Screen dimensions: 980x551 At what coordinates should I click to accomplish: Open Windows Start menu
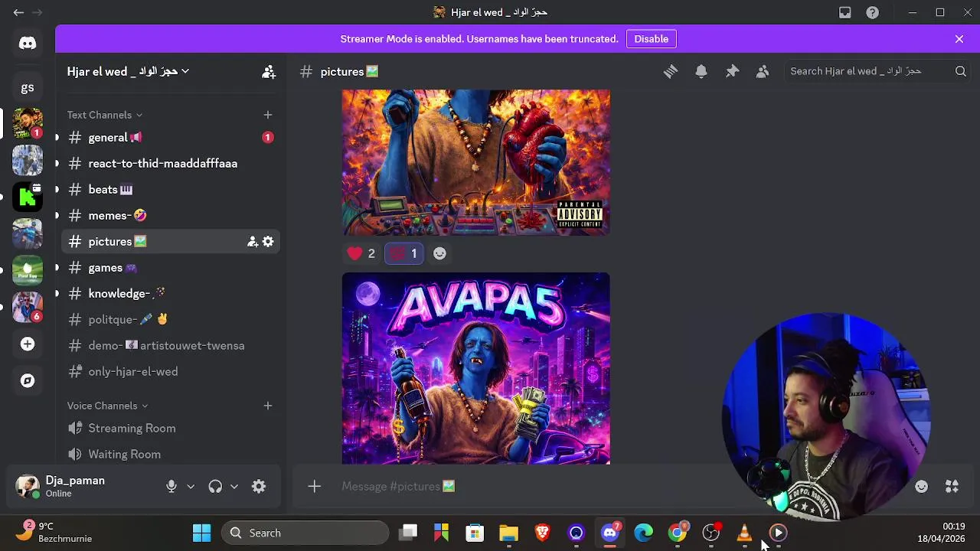202,533
